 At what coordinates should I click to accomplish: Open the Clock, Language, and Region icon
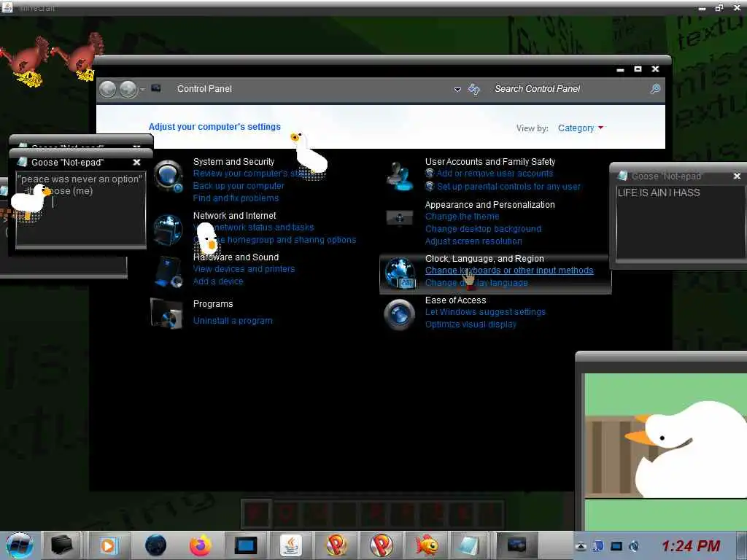400,273
